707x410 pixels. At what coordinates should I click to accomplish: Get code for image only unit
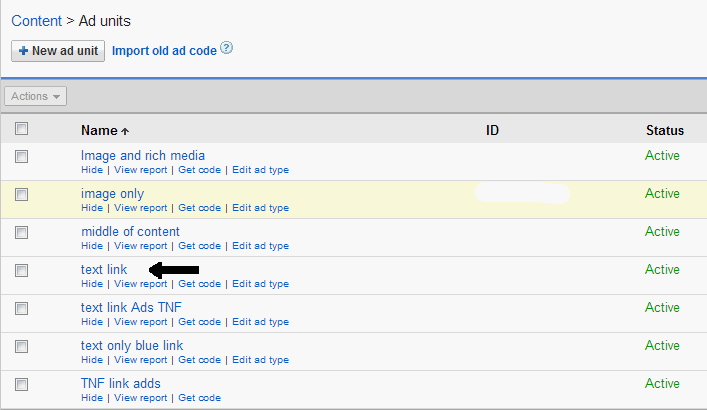pyautogui.click(x=199, y=208)
